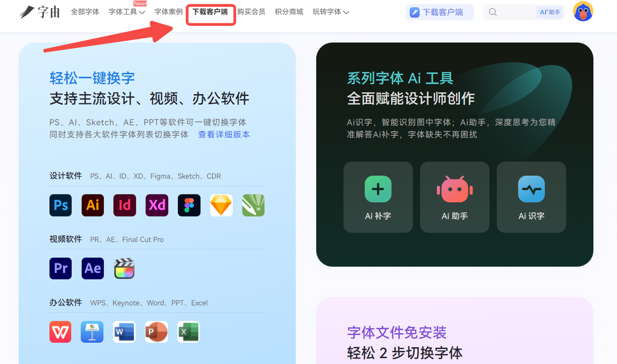Open the Adobe Xd icon
617x364 pixels.
click(157, 205)
